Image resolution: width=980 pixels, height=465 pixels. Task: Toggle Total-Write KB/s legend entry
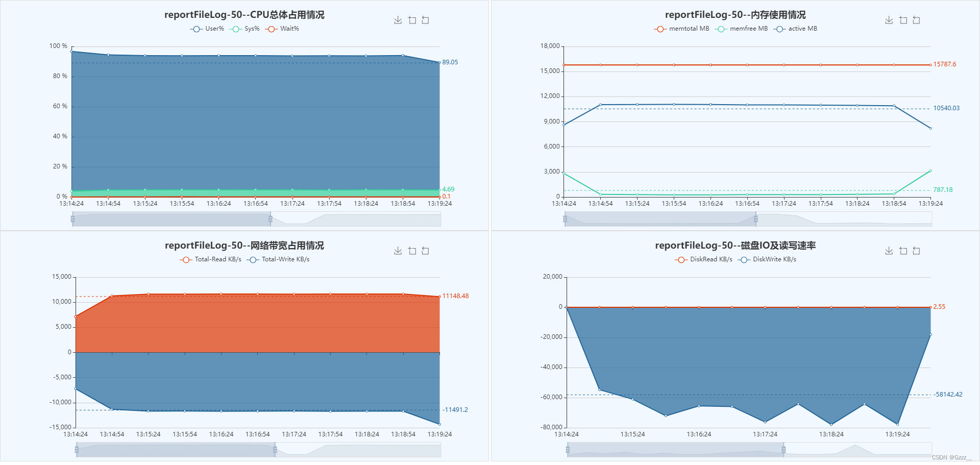(278, 259)
